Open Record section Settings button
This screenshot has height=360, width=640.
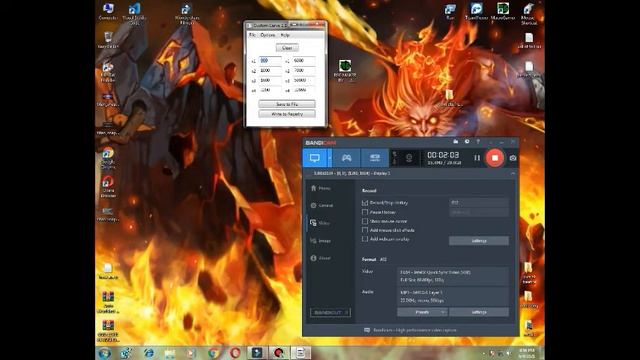click(x=479, y=241)
